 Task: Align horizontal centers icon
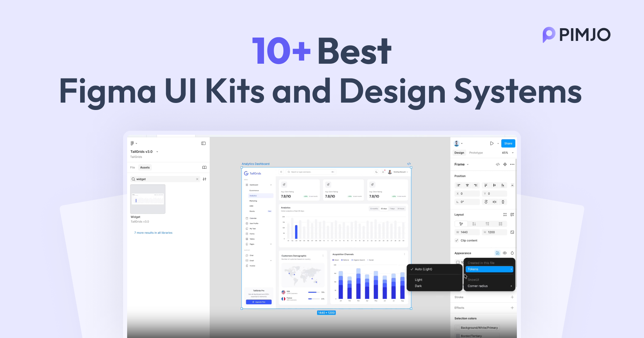click(x=467, y=185)
